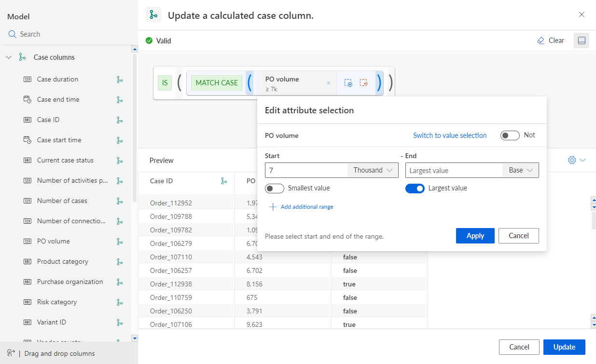Click the branch icon right of Case ID in Model list
This screenshot has height=364, width=596.
tap(120, 120)
